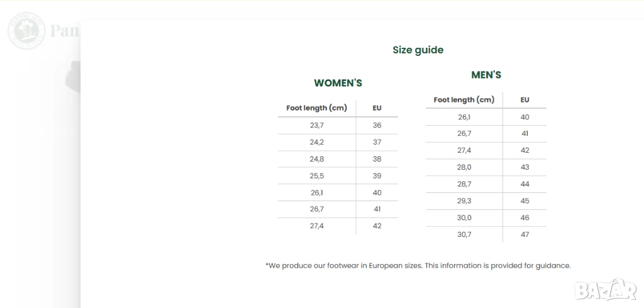Select men's EU size 45 cell
Image resolution: width=644 pixels, height=308 pixels.
pyautogui.click(x=525, y=201)
